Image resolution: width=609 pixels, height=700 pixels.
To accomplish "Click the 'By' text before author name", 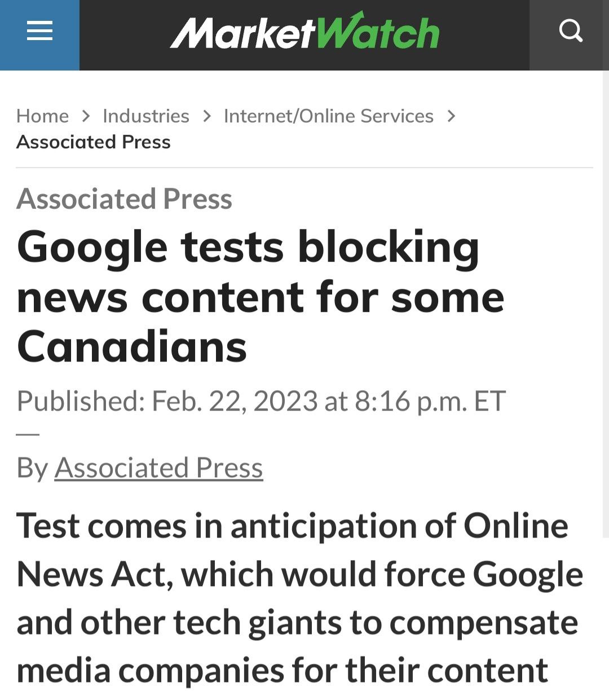I will (x=32, y=468).
